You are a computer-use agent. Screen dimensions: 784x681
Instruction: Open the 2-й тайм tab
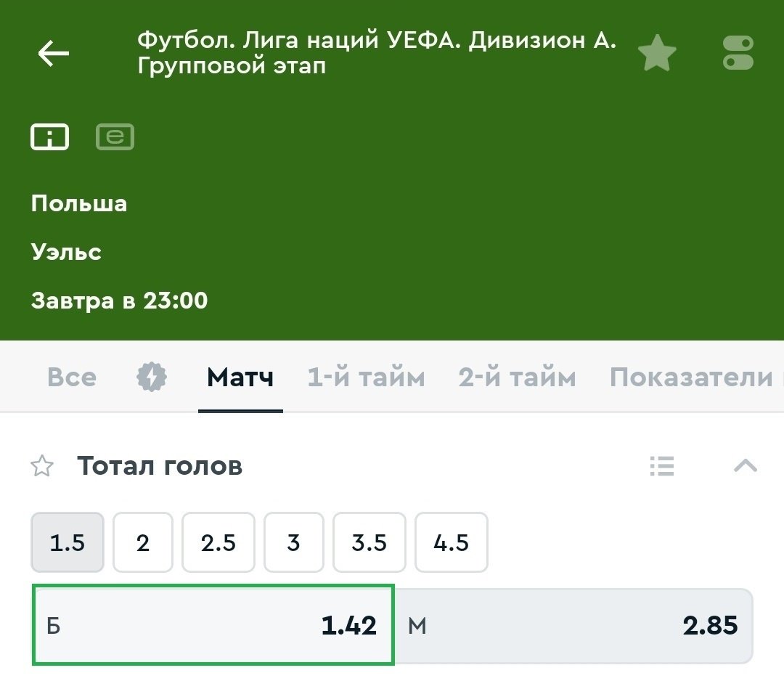coord(517,378)
